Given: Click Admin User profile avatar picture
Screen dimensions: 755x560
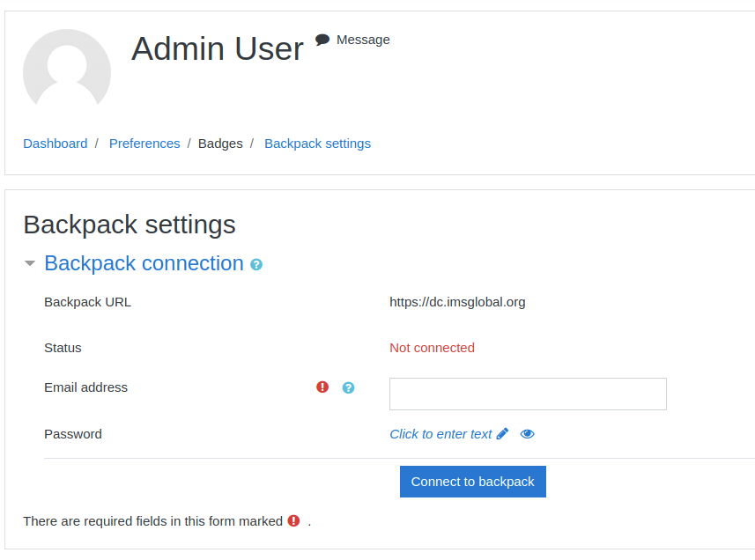Looking at the screenshot, I should [x=67, y=73].
